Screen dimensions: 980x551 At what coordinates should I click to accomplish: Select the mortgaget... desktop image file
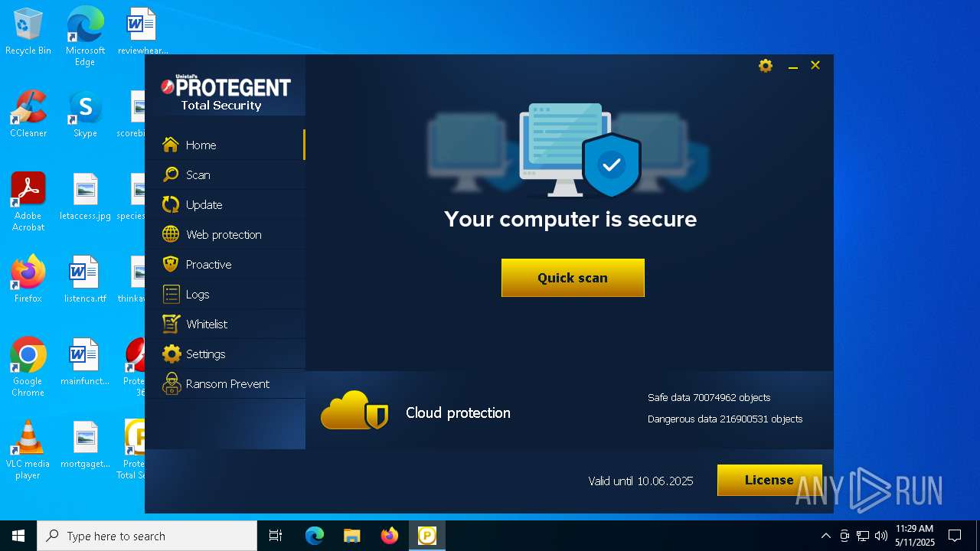coord(85,445)
